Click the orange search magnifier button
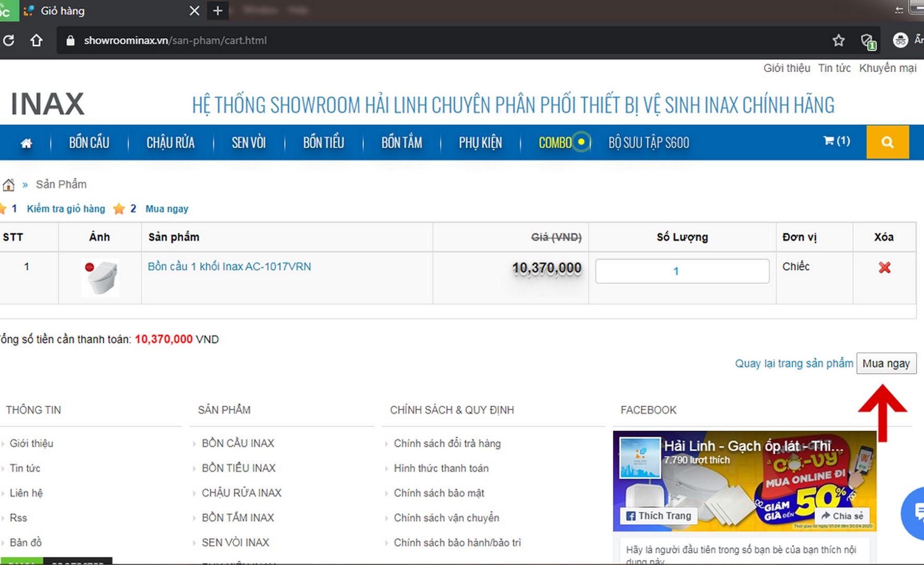The width and height of the screenshot is (924, 565). coord(887,142)
